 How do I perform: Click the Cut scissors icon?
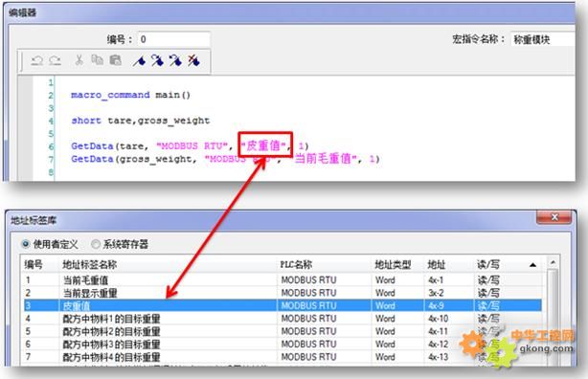click(79, 60)
